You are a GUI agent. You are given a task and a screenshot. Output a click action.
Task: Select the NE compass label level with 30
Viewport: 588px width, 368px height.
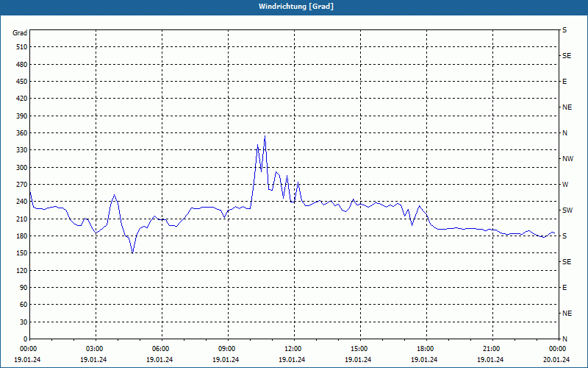[567, 314]
